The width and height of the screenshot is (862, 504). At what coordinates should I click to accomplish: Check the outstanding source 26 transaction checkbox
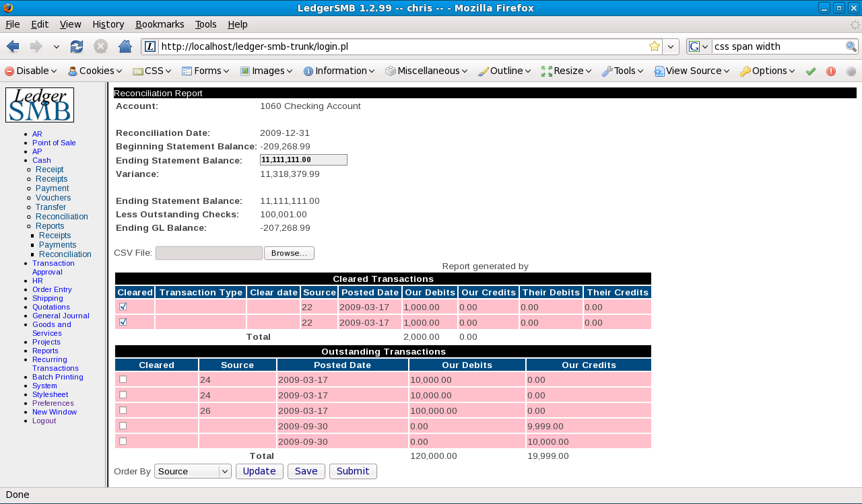click(123, 410)
